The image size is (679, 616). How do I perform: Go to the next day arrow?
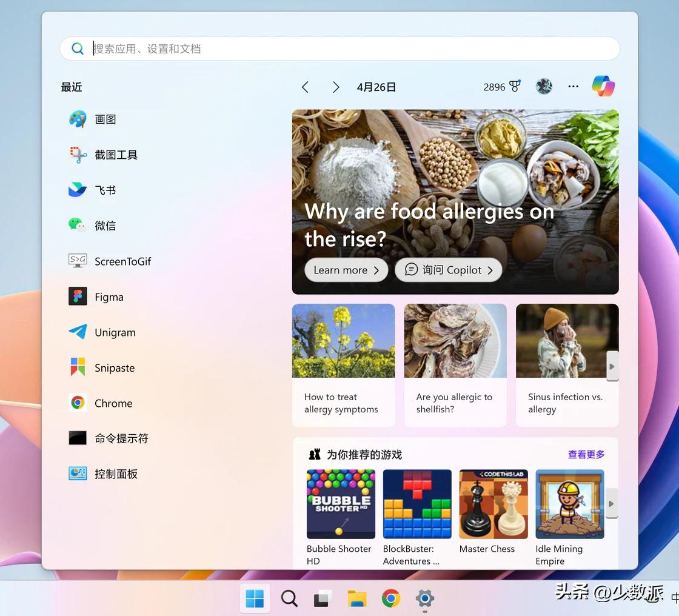[336, 87]
